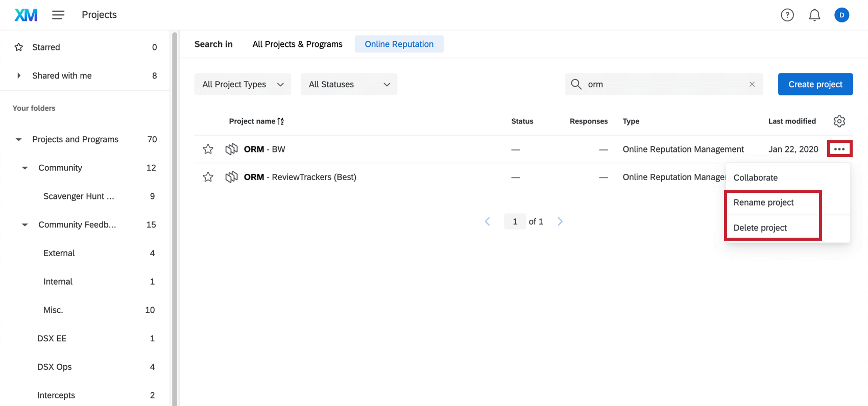Open the hamburger navigation menu
Viewport: 868px width, 406px height.
pos(58,15)
